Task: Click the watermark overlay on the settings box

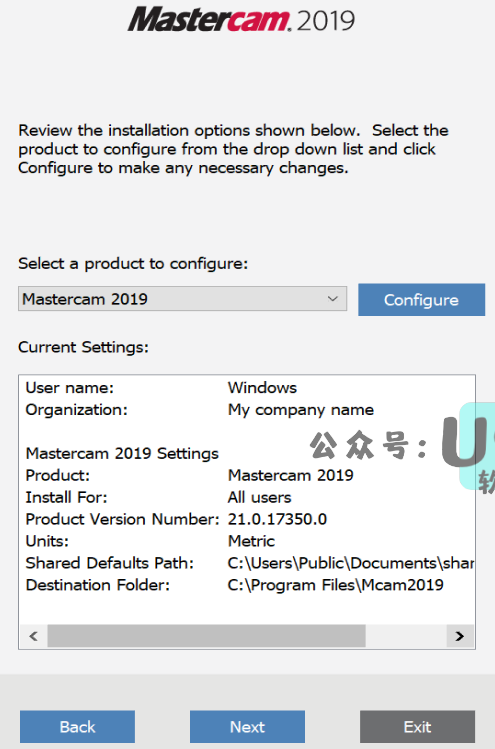Action: click(x=401, y=447)
